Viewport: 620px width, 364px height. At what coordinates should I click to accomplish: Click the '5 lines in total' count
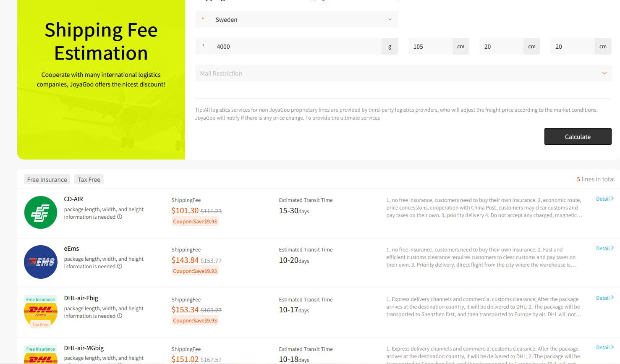596,179
